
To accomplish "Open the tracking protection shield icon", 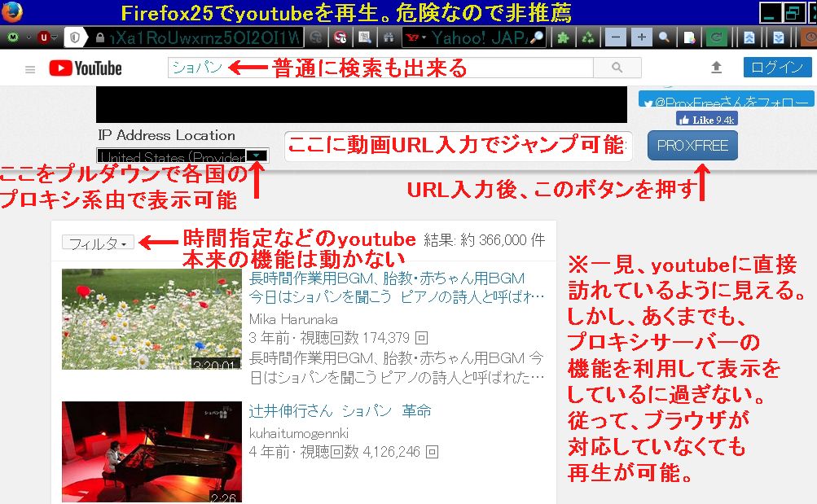I will point(75,37).
